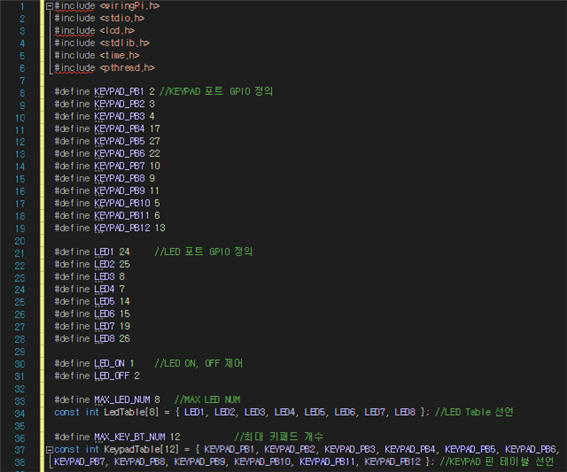
Task: Click LED4 inside the LedTable initializer
Action: coord(284,412)
